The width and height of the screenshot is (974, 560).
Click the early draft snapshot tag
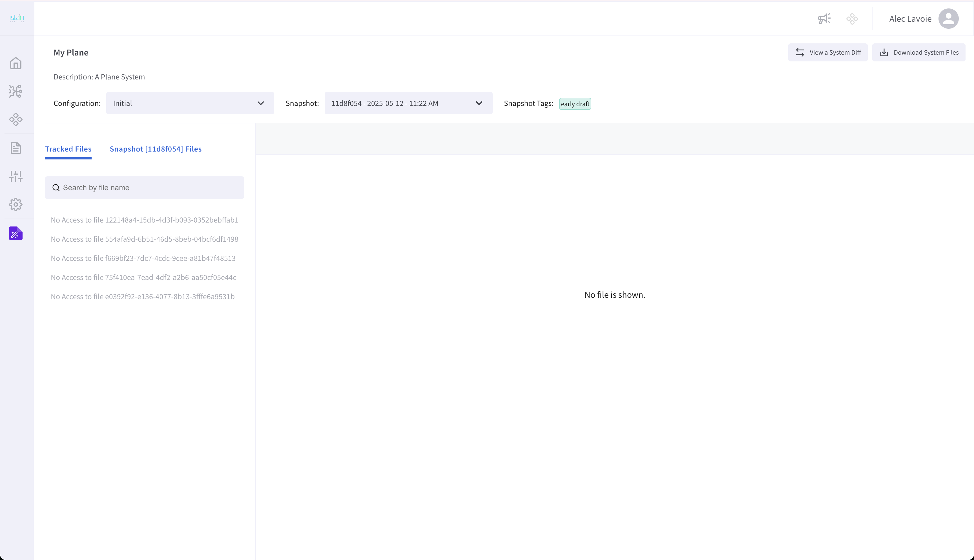coord(575,104)
